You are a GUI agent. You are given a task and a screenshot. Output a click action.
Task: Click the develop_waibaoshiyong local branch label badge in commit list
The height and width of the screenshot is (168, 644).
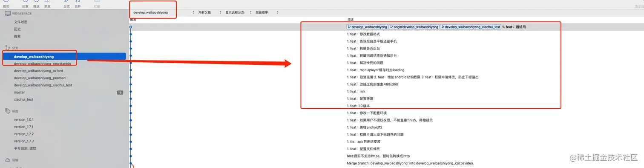[x=367, y=27]
